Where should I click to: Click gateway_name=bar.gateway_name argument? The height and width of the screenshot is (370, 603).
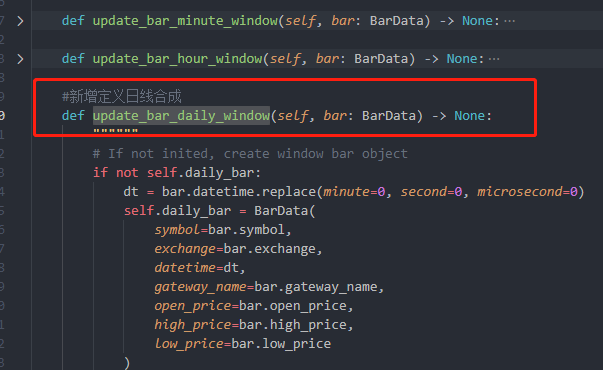269,287
